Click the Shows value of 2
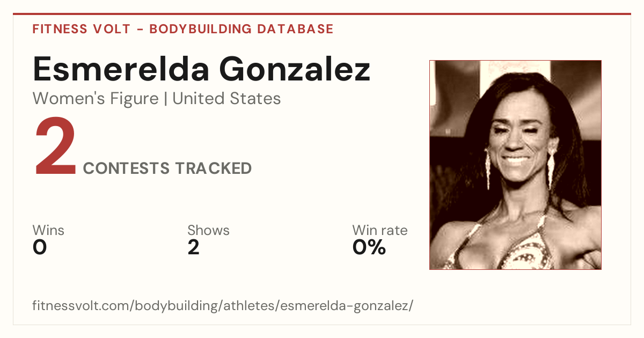 tap(194, 247)
